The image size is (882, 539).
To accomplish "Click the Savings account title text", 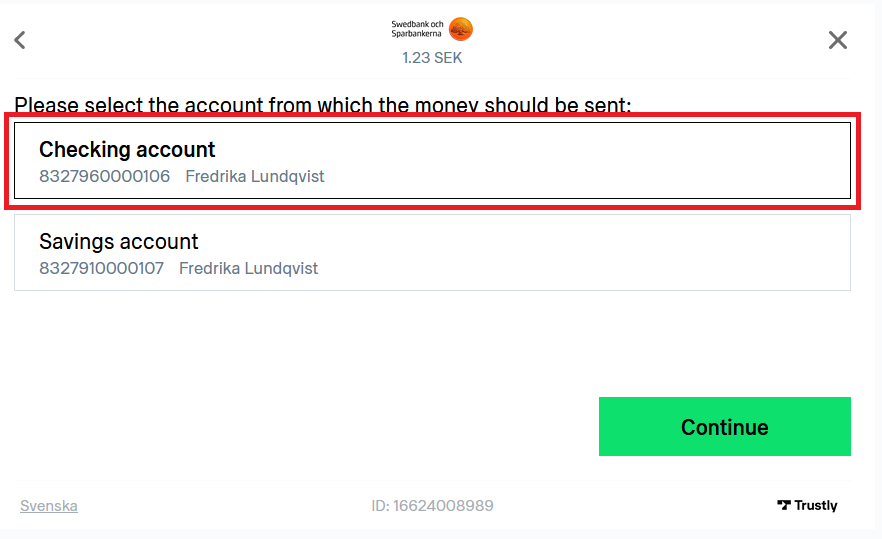I will point(119,242).
